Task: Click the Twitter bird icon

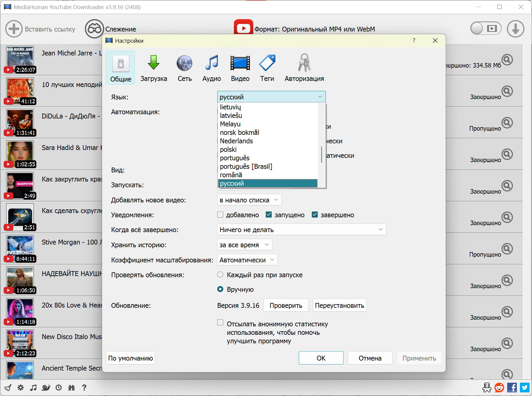Action: coord(525,388)
